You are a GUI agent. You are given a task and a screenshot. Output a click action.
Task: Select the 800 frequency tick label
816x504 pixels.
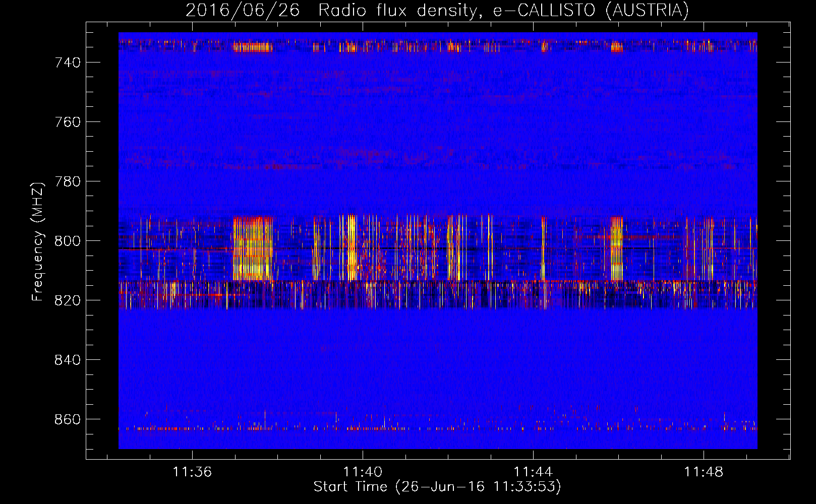68,241
